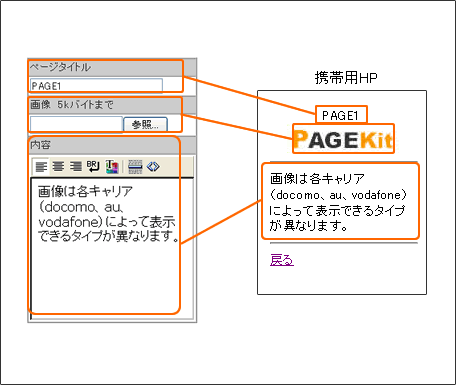The image size is (456, 385).
Task: Click inside the content text editor
Action: click(x=112, y=248)
